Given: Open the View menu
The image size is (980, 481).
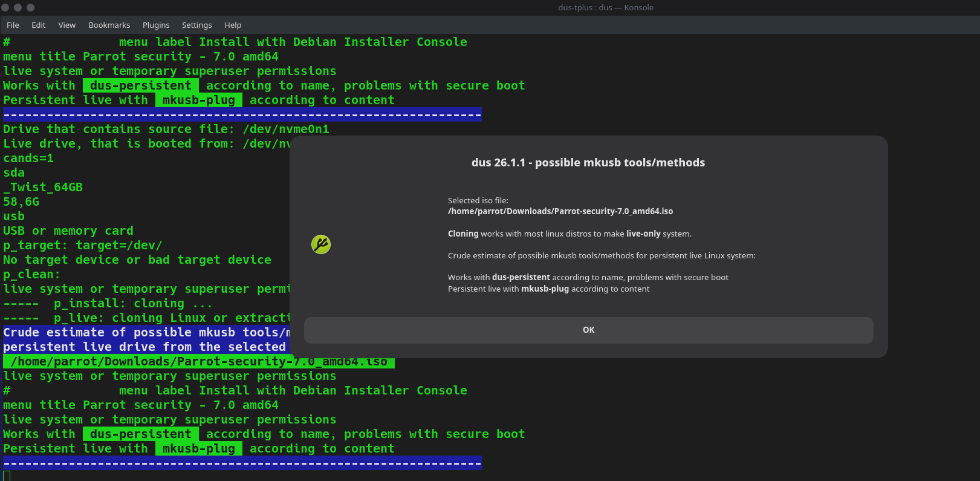Looking at the screenshot, I should pyautogui.click(x=67, y=25).
